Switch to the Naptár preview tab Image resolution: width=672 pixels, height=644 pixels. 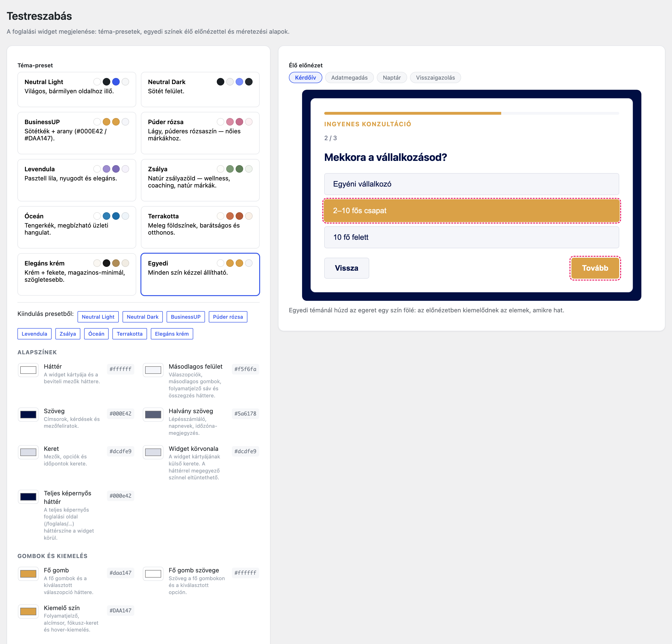click(x=392, y=77)
